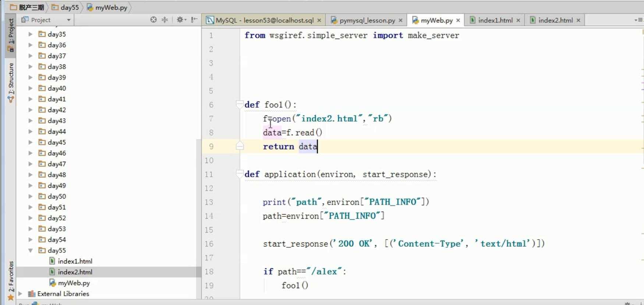Click the myWeb.py breadcrumb

click(x=107, y=7)
